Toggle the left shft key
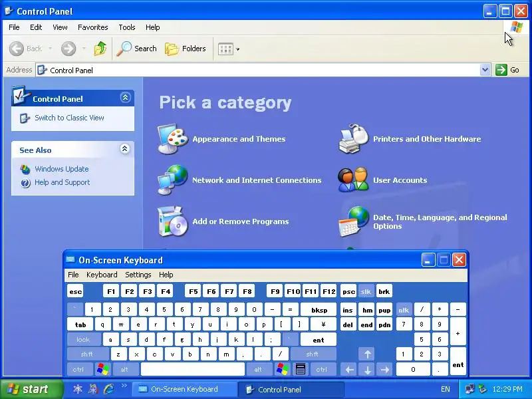Viewport: 532px width, 399px height. click(x=87, y=354)
